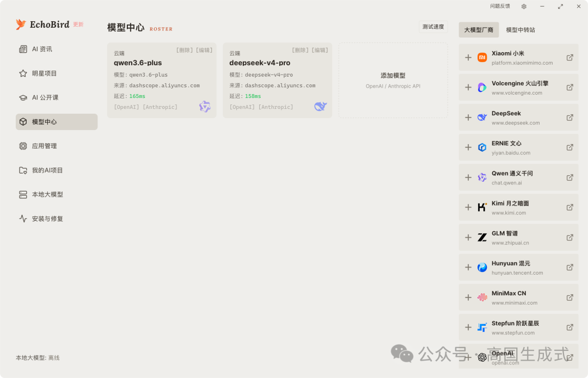Screen dimensions: 588x378
Task: Click Xiaomi's platform.xiaomimimo.com URL text
Action: 522,63
